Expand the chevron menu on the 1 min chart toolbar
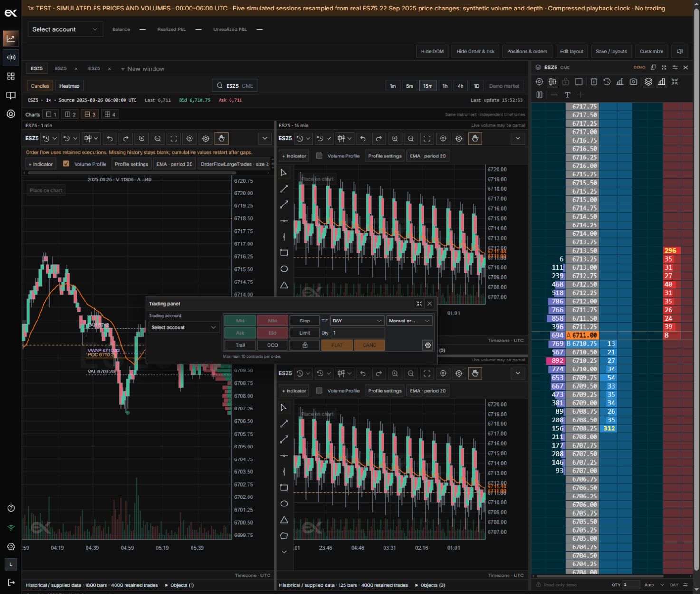The width and height of the screenshot is (700, 594). (265, 138)
